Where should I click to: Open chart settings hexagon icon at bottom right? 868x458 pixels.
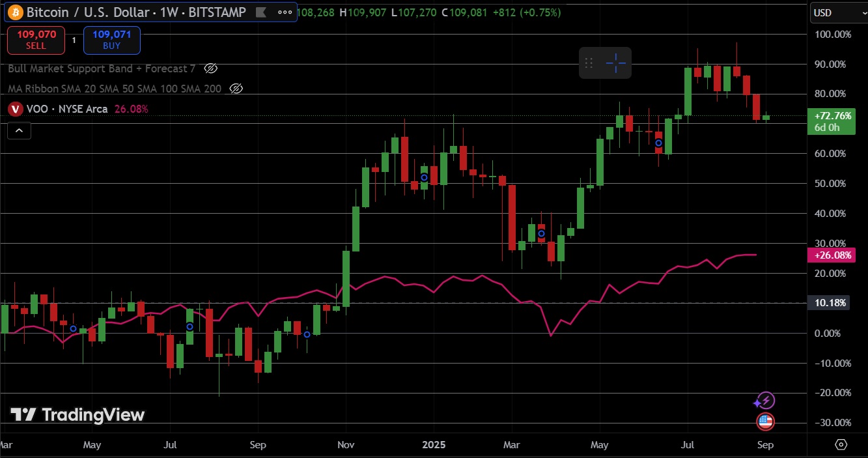(x=841, y=445)
